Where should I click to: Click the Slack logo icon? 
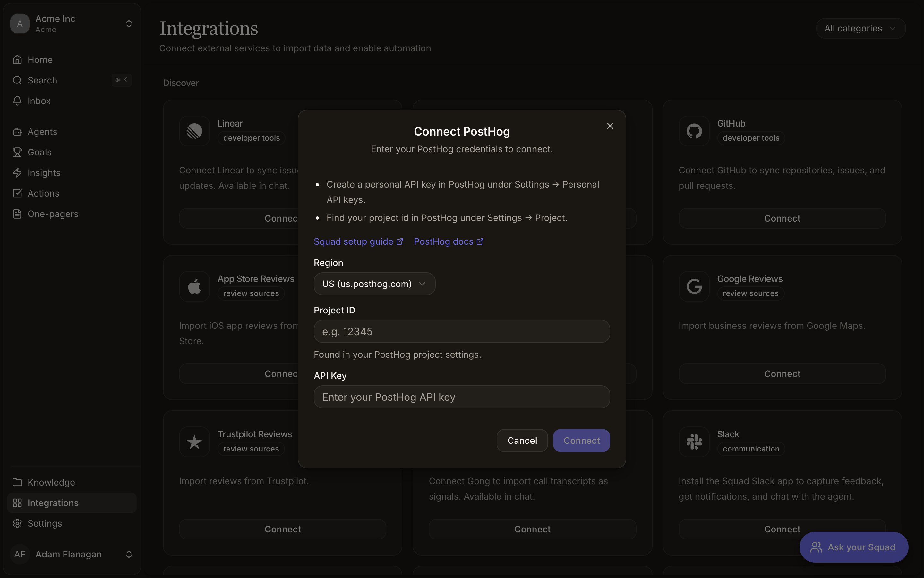coord(694,442)
